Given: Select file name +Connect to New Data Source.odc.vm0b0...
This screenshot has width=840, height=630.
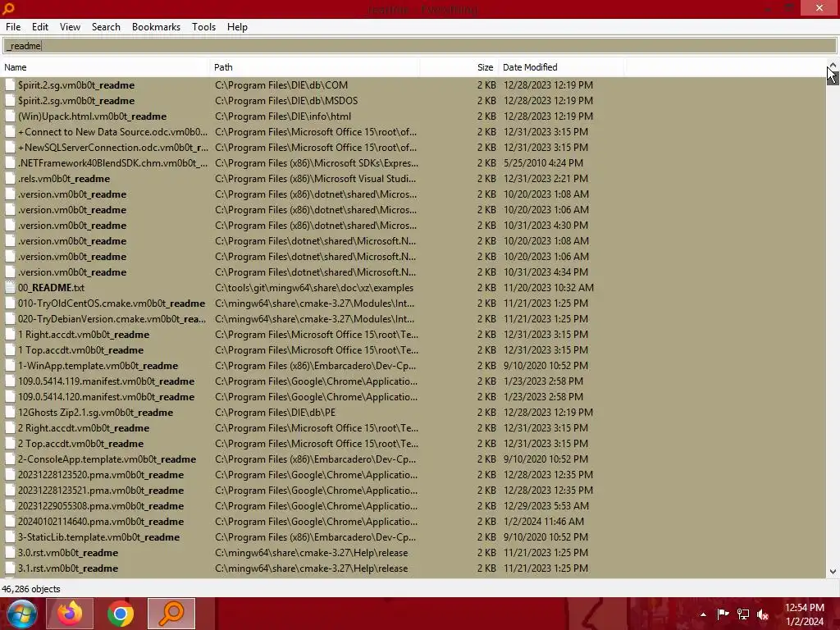Looking at the screenshot, I should pyautogui.click(x=112, y=132).
